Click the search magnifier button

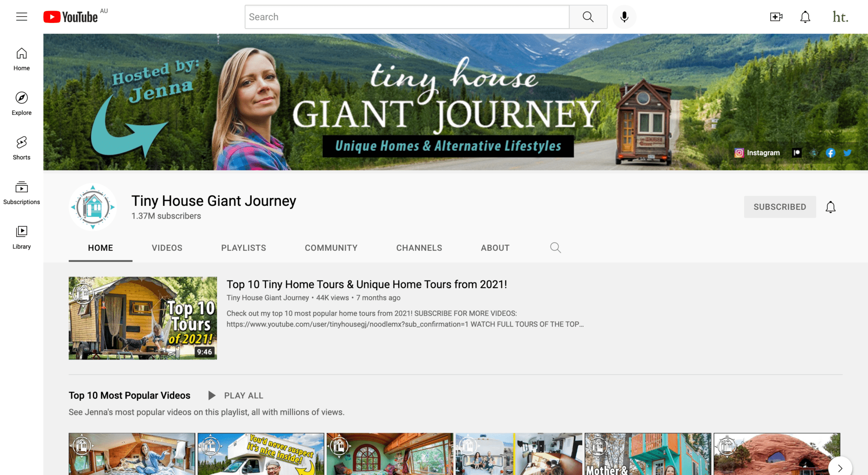[x=588, y=17]
